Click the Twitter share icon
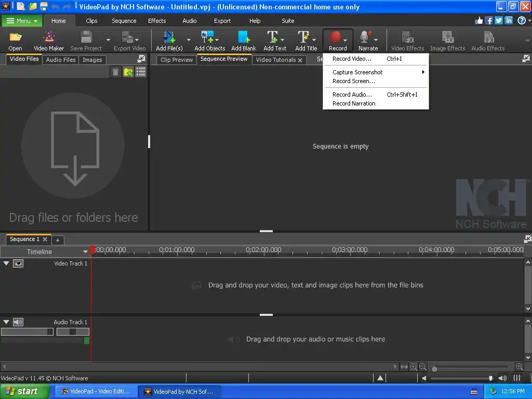This screenshot has height=399, width=532. (499, 21)
